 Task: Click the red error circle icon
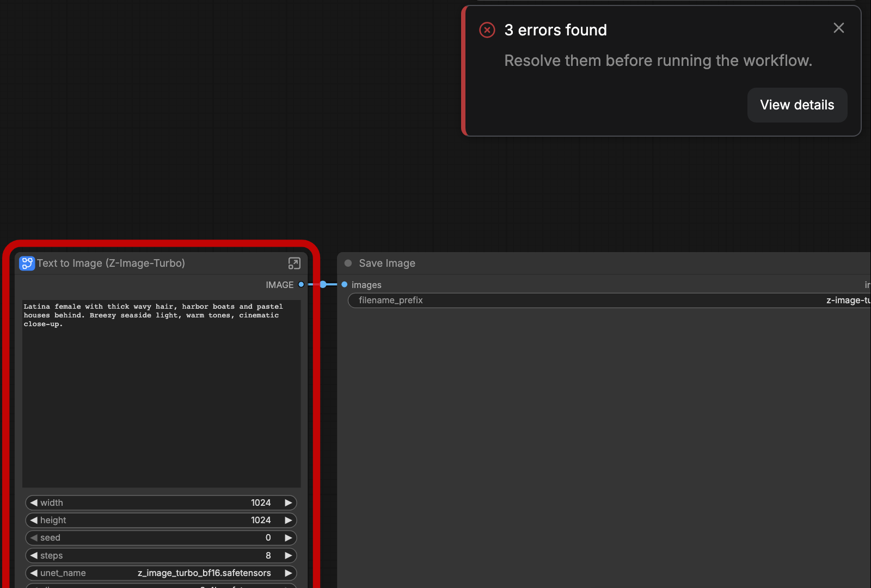[x=487, y=30]
